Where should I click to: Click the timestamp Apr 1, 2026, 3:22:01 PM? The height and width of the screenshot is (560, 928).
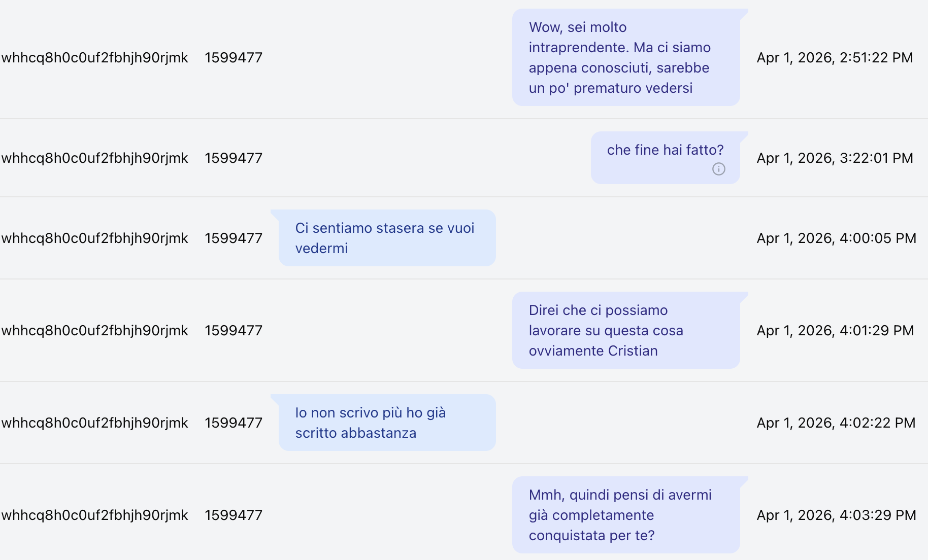pyautogui.click(x=835, y=158)
